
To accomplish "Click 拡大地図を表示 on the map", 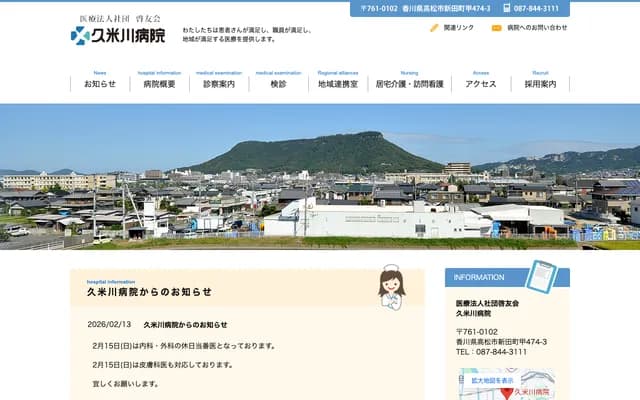I will (492, 380).
